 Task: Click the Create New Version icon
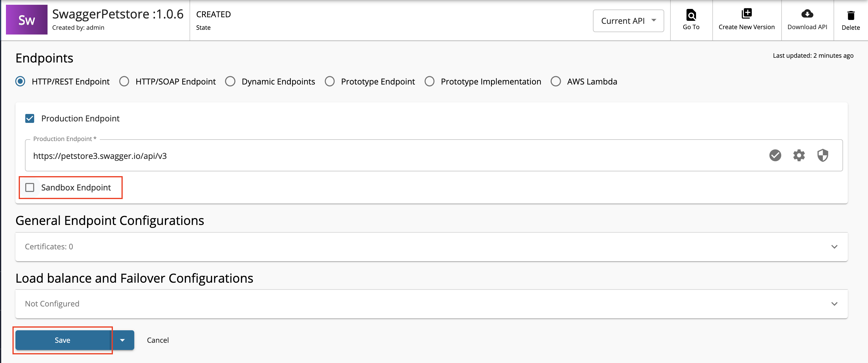tap(747, 14)
